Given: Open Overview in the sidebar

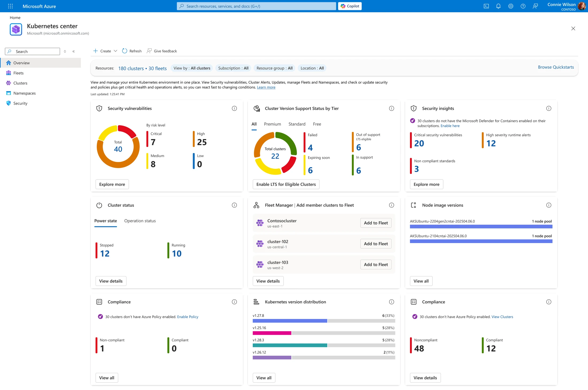Looking at the screenshot, I should tap(41, 63).
